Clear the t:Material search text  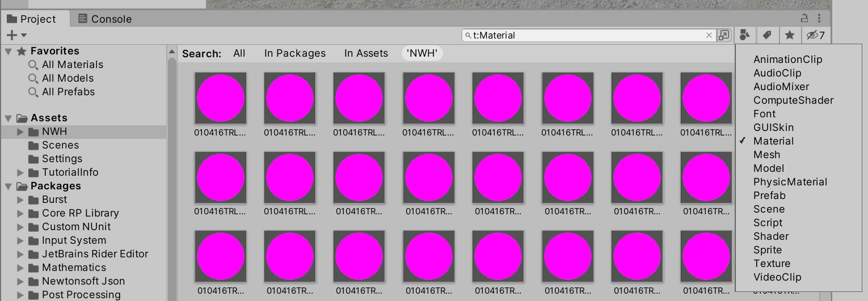[x=709, y=35]
